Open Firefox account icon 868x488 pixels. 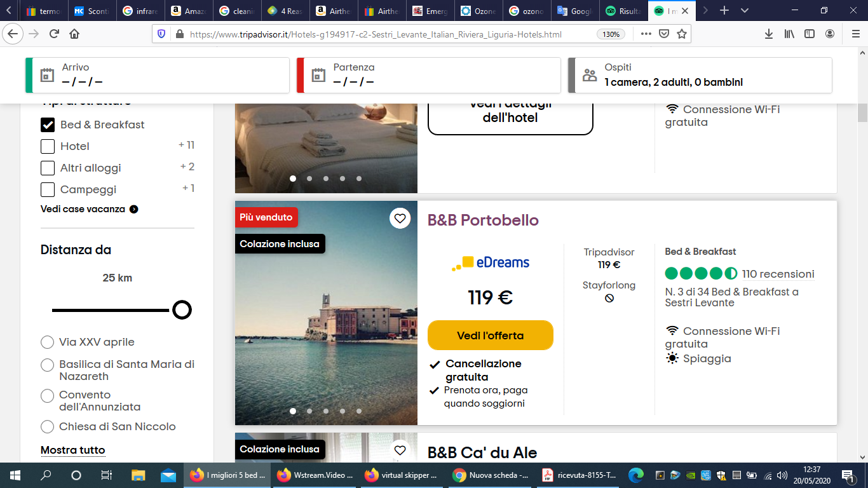(x=830, y=34)
